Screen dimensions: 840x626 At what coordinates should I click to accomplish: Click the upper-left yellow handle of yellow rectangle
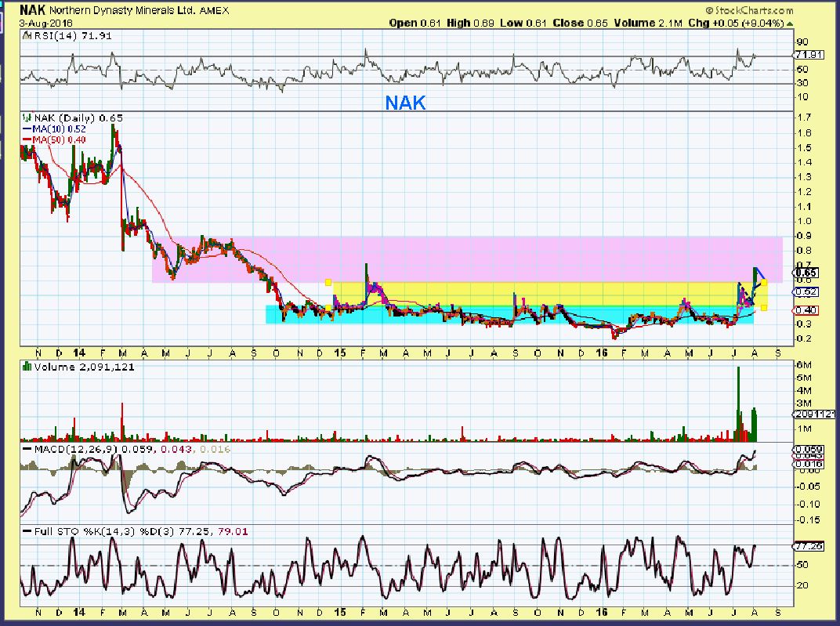[328, 282]
